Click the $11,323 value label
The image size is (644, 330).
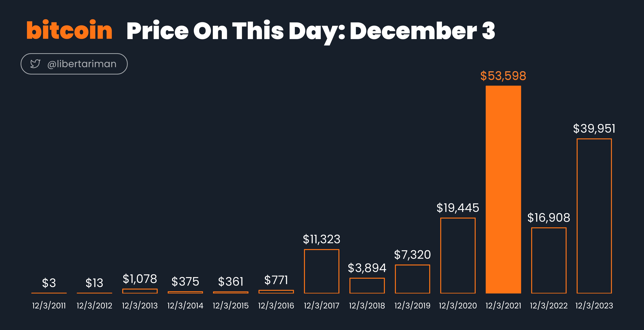click(321, 239)
